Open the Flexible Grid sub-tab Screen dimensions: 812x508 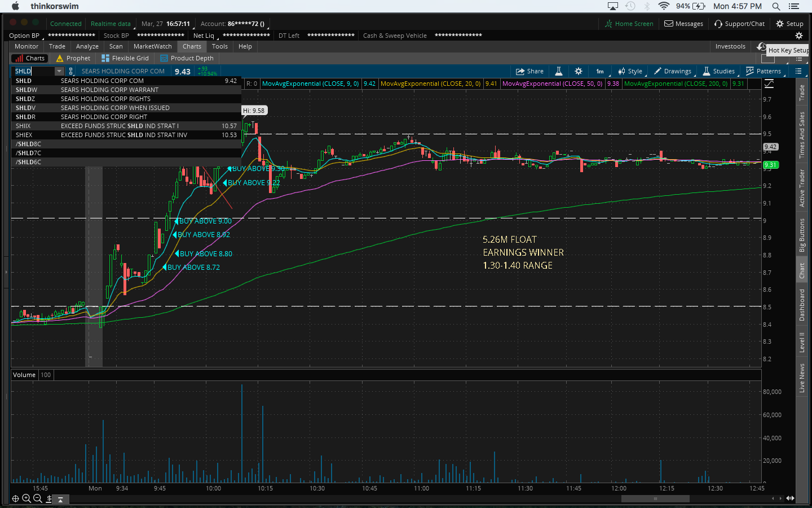click(x=125, y=58)
